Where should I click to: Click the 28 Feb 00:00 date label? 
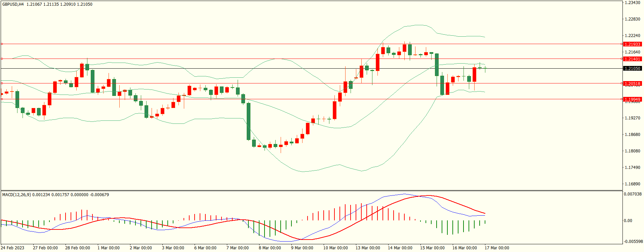tap(78, 248)
